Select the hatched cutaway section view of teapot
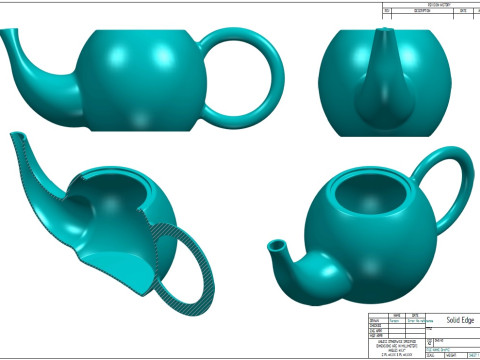Screen dimensions: 480x360 pos(112,224)
